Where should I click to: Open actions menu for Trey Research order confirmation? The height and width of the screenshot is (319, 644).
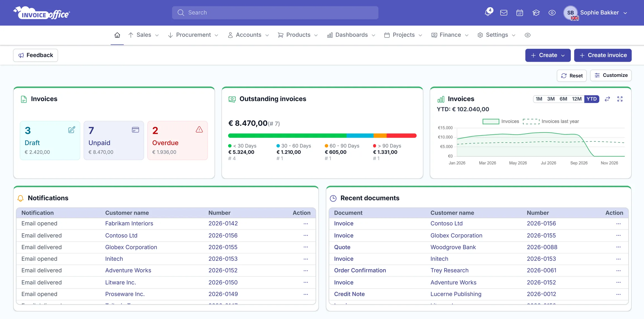click(618, 271)
